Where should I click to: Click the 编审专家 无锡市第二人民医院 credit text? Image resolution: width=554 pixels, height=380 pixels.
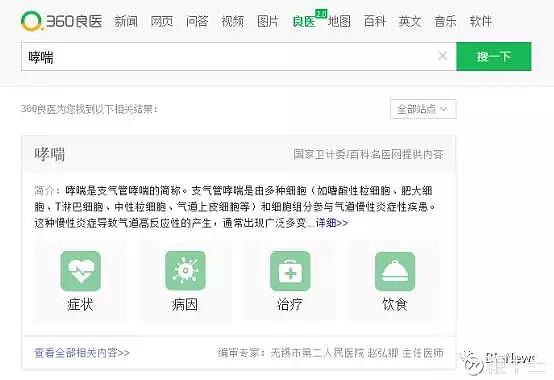(330, 352)
